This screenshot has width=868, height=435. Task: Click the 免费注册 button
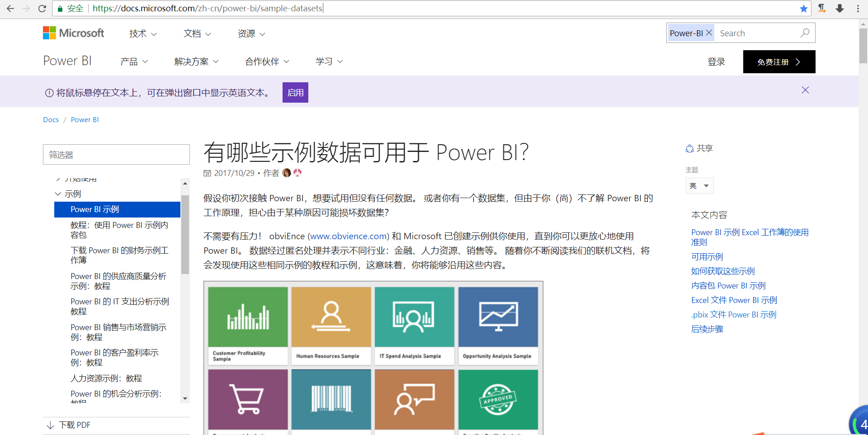[x=779, y=61]
